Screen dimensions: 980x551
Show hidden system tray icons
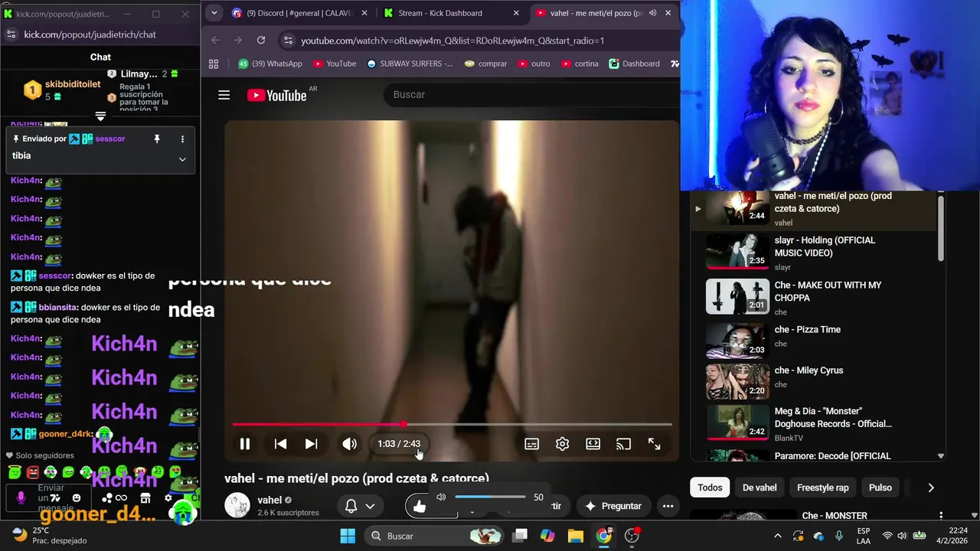778,536
